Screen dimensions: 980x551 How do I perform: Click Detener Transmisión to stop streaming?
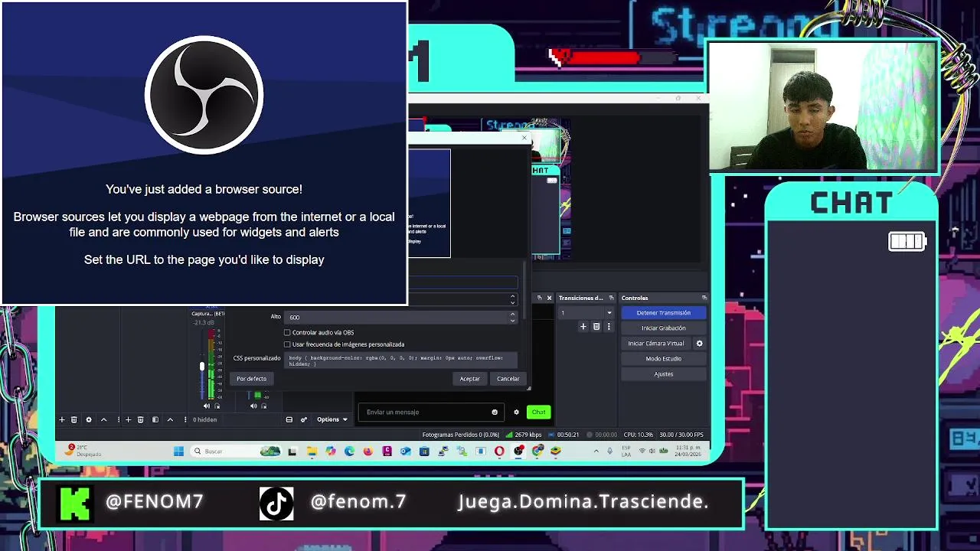coord(663,313)
